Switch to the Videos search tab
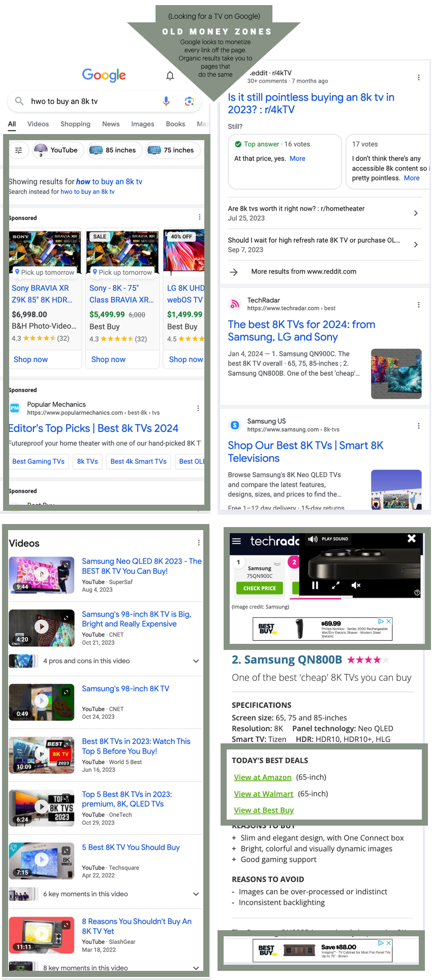 pyautogui.click(x=38, y=124)
